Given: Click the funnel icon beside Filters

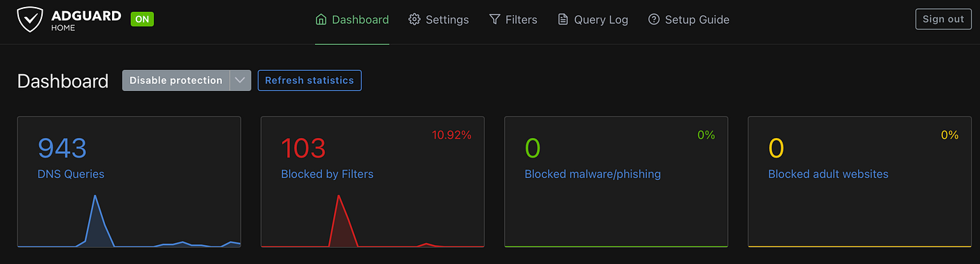Looking at the screenshot, I should pos(494,20).
